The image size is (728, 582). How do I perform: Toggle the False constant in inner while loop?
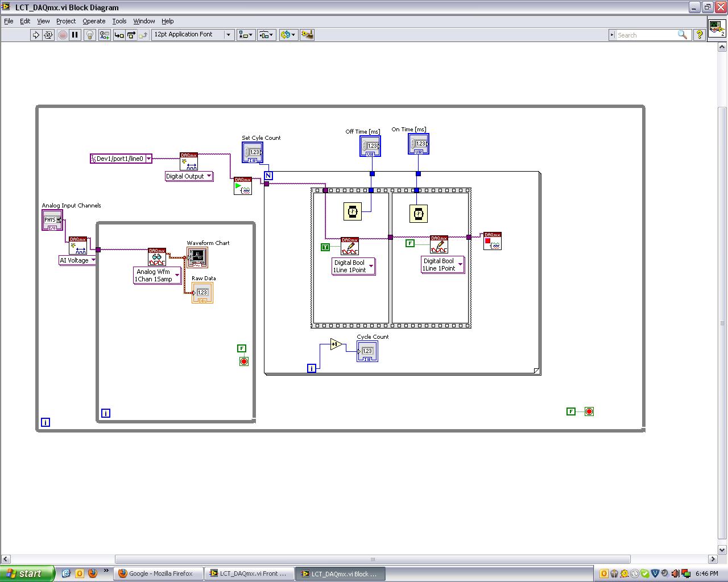click(242, 348)
